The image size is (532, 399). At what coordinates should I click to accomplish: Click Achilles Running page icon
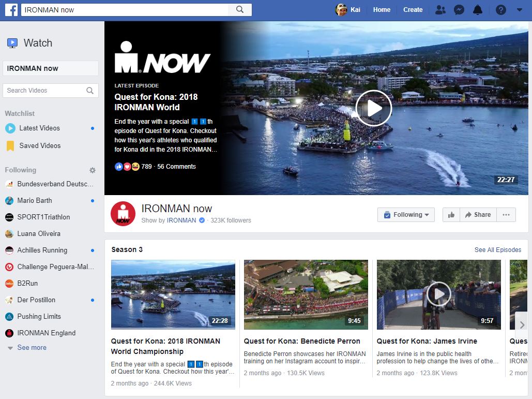pyautogui.click(x=9, y=250)
